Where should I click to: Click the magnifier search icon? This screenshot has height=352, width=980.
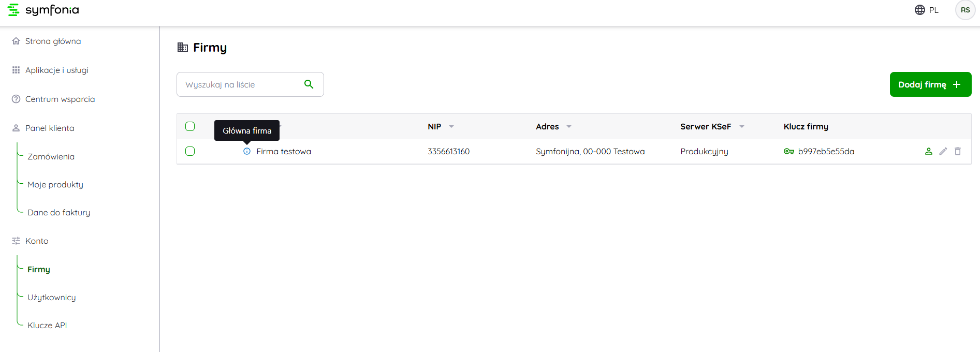pos(309,84)
